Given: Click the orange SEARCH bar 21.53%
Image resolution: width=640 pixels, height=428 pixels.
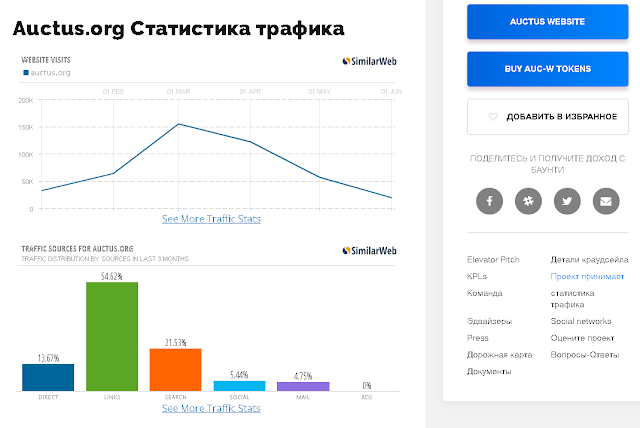Looking at the screenshot, I should (176, 370).
